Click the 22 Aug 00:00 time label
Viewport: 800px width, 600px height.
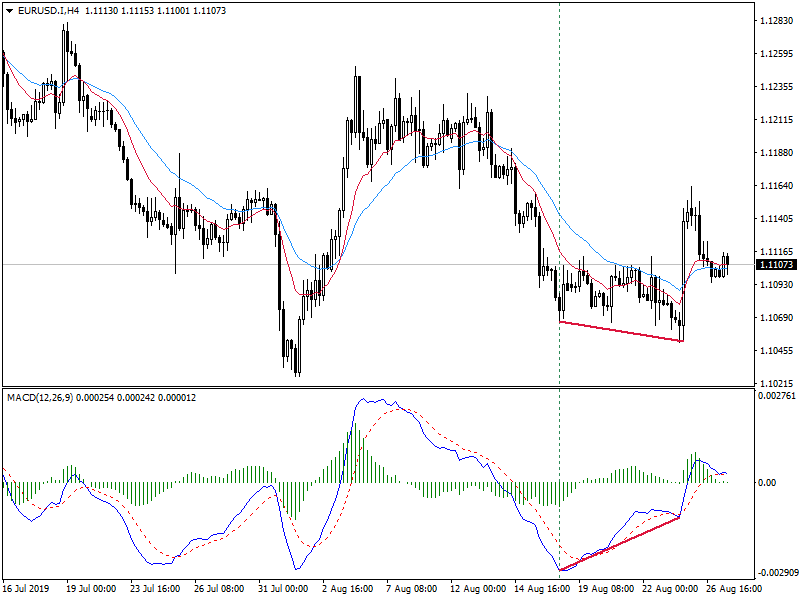[x=670, y=589]
